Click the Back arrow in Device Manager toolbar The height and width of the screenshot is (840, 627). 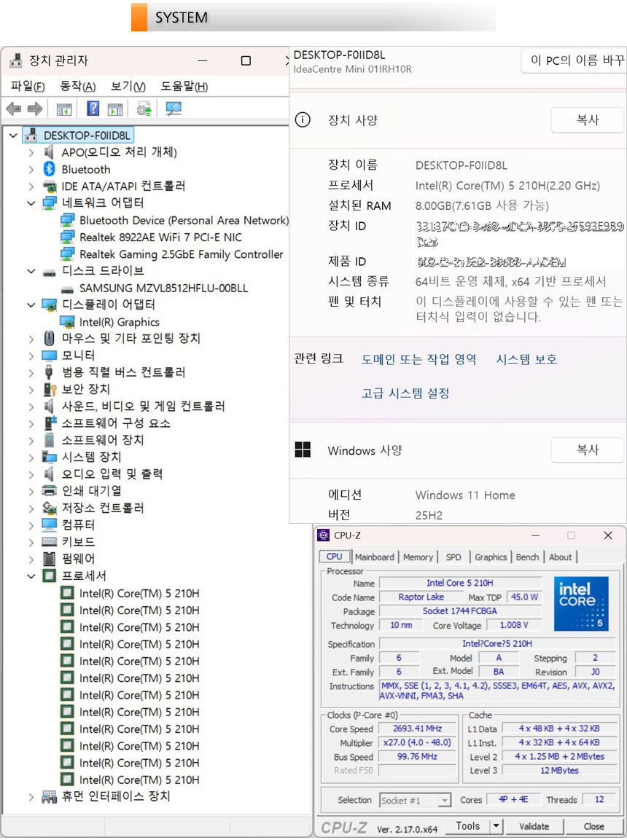(13, 109)
